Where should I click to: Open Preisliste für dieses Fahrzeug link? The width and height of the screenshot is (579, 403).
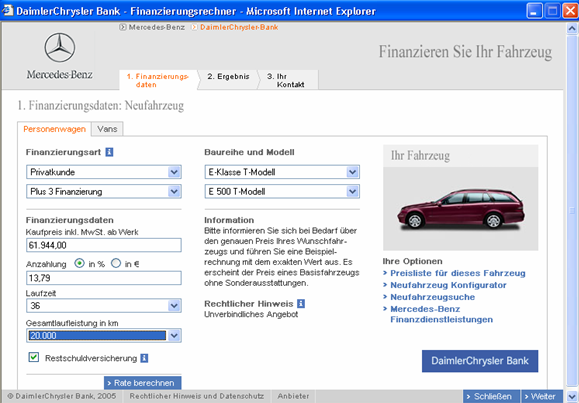458,273
